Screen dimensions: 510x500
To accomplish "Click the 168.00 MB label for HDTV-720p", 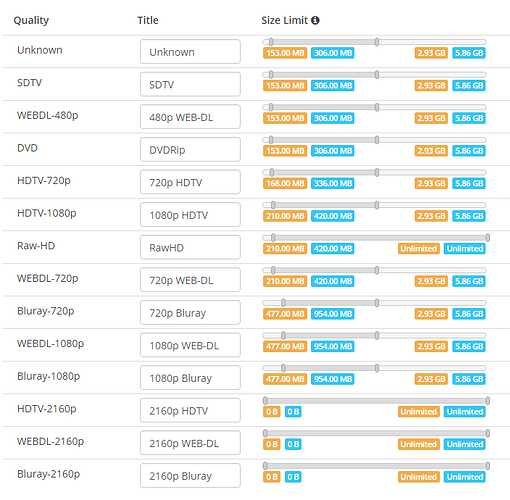I will 285,183.
